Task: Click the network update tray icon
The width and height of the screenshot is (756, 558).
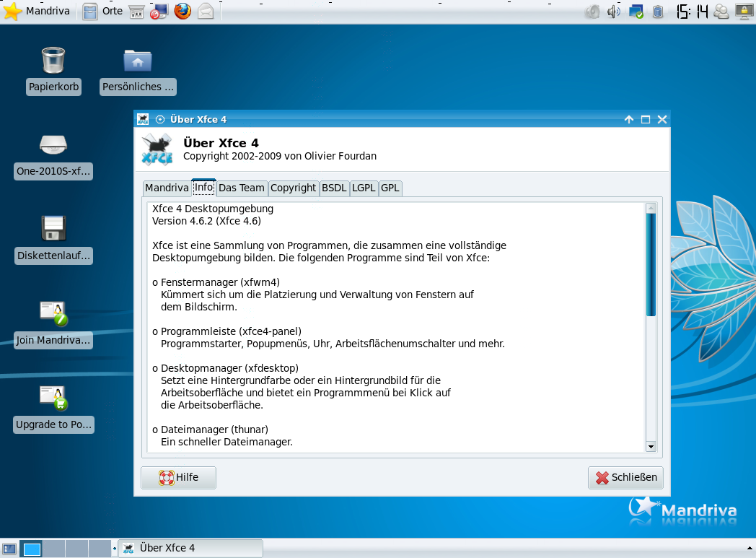Action: point(636,11)
